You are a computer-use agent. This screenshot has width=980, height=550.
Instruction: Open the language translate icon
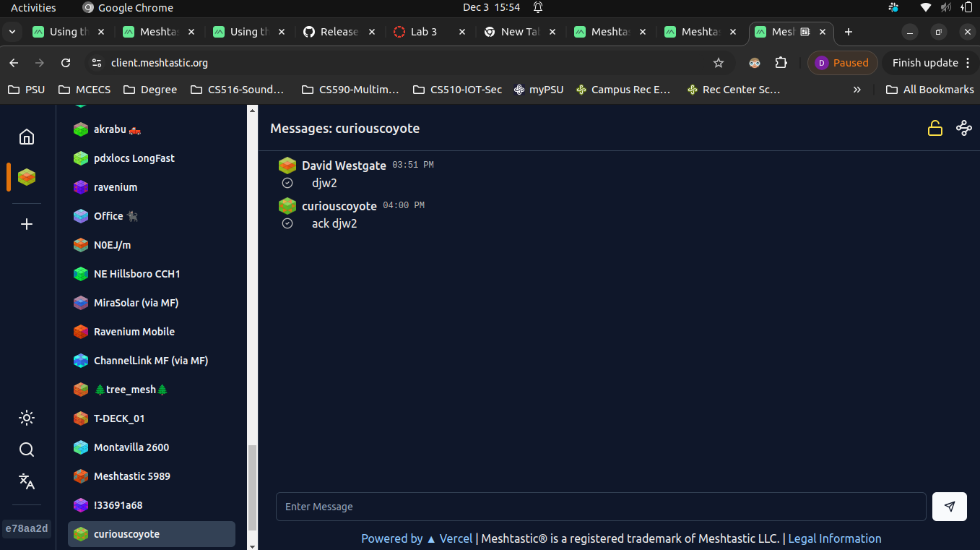(27, 481)
